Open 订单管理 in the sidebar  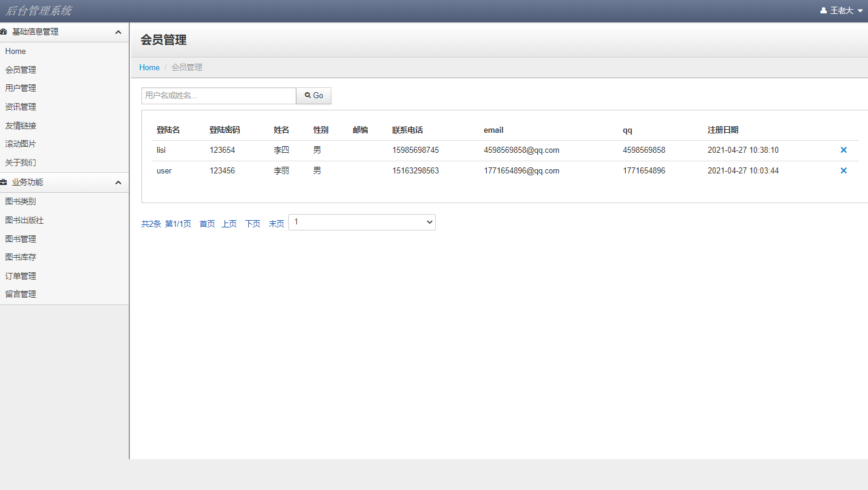click(20, 275)
